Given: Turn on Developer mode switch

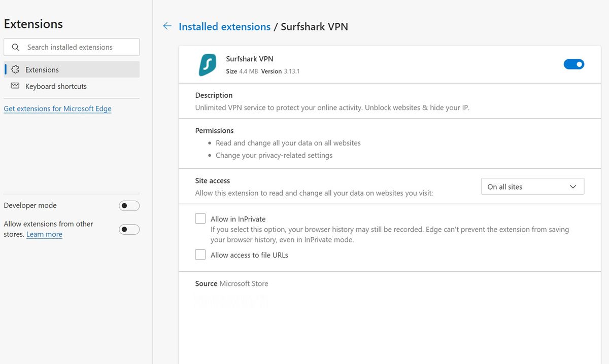Looking at the screenshot, I should (x=129, y=206).
